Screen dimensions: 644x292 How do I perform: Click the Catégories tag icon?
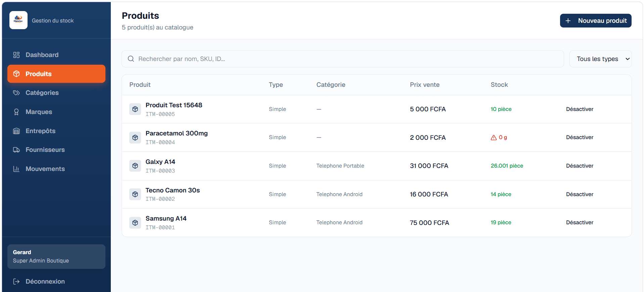(16, 93)
